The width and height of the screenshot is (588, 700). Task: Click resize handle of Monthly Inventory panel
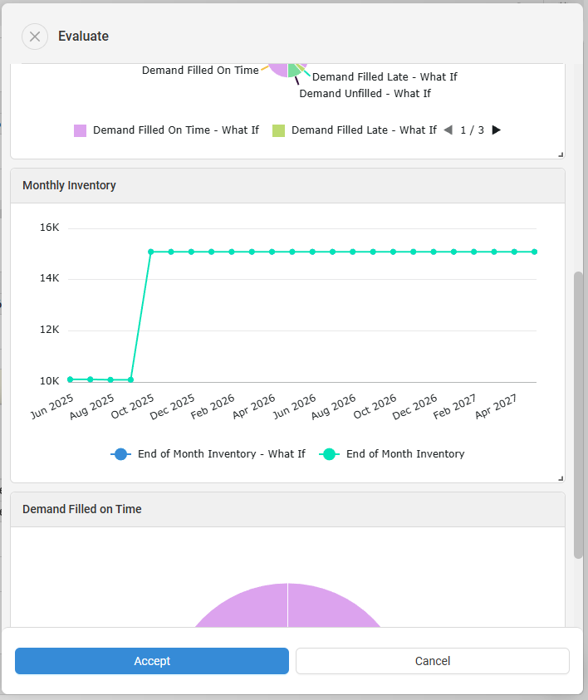561,477
